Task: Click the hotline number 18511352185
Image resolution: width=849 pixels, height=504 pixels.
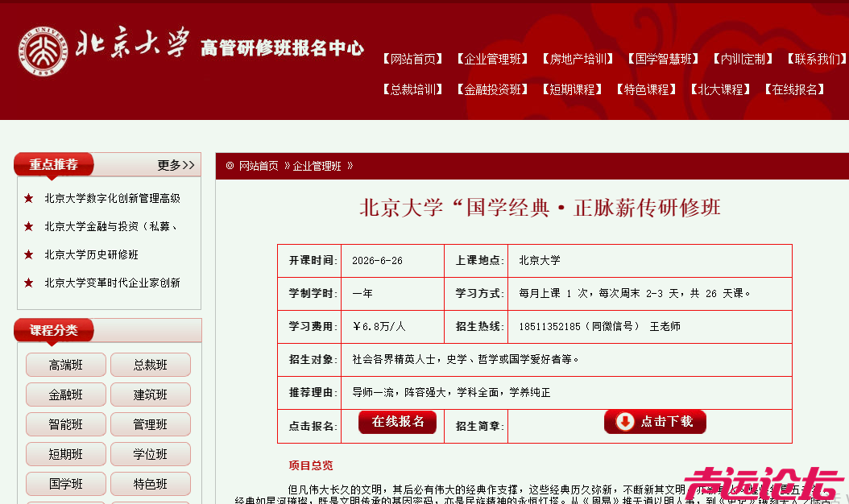Action: (x=549, y=326)
